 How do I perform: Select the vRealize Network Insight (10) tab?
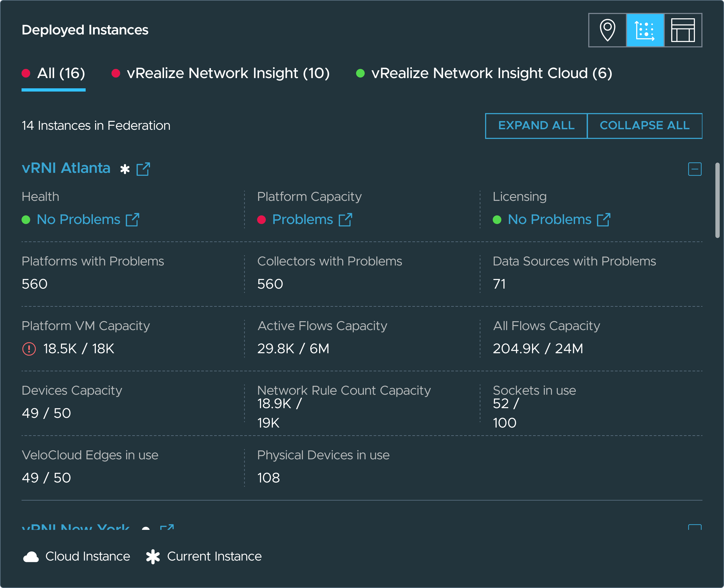(x=221, y=73)
